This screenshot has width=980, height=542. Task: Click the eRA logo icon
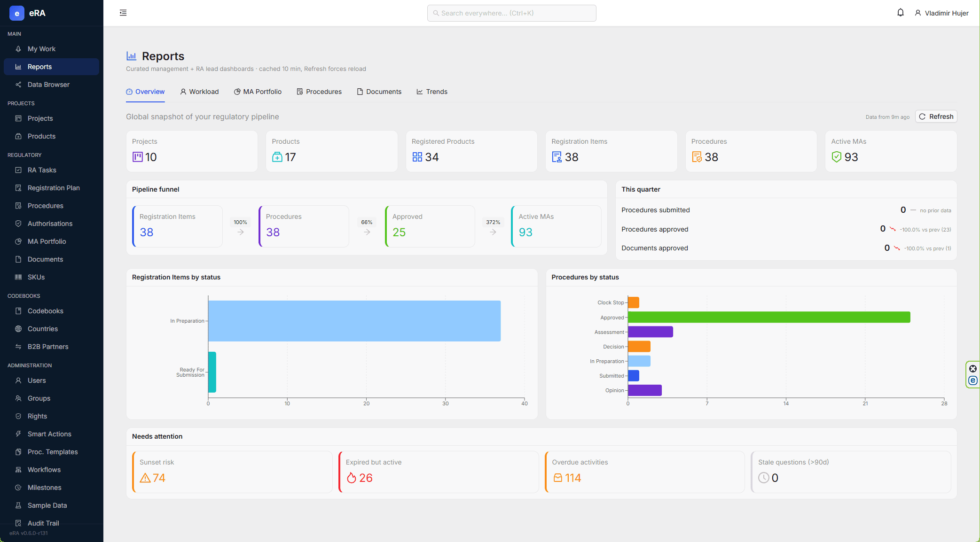(x=17, y=13)
